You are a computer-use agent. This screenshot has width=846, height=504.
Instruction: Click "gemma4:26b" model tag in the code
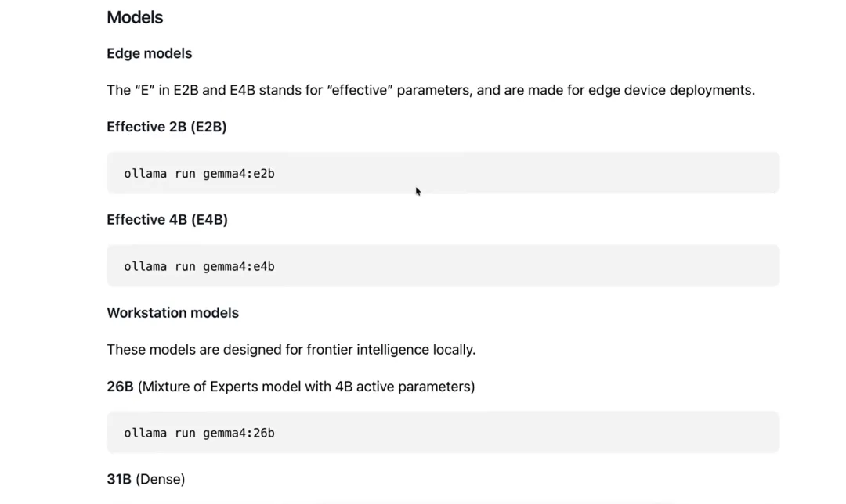[x=238, y=433]
